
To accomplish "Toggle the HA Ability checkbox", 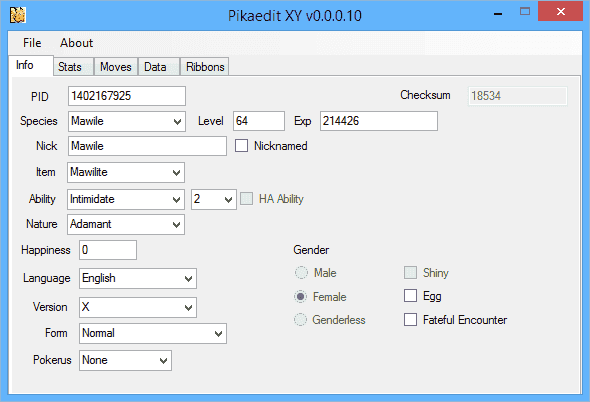I will pyautogui.click(x=246, y=199).
